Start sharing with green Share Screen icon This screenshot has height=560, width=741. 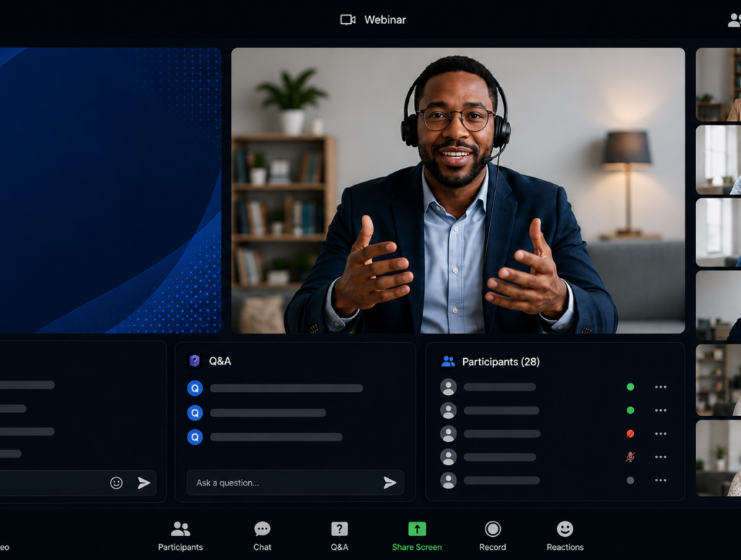tap(417, 529)
